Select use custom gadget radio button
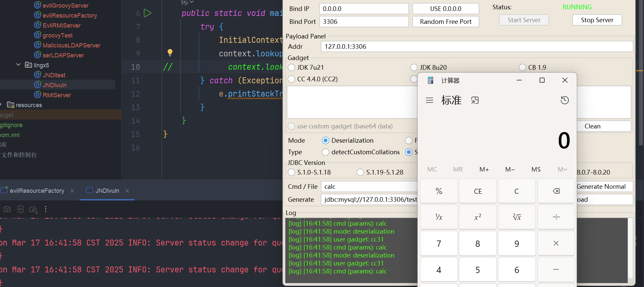This screenshot has width=644, height=287. 292,126
